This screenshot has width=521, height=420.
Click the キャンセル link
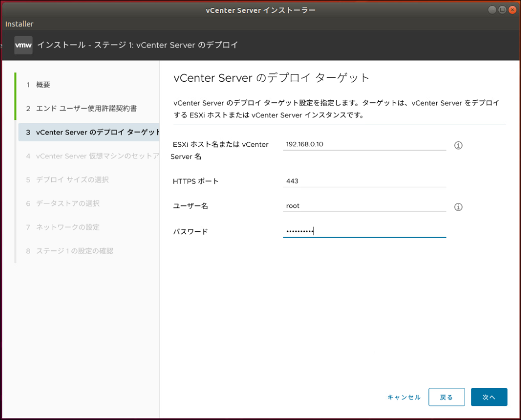404,397
